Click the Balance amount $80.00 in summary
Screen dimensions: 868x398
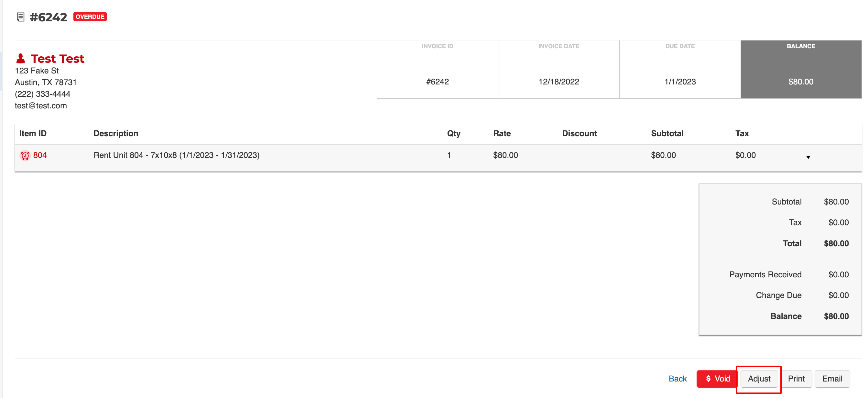point(837,316)
